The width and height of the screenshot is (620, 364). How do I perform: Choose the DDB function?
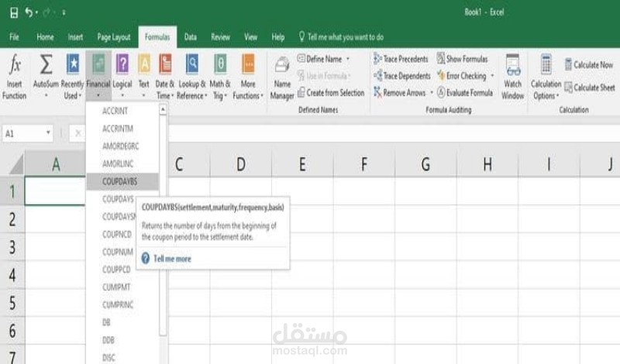[122, 340]
